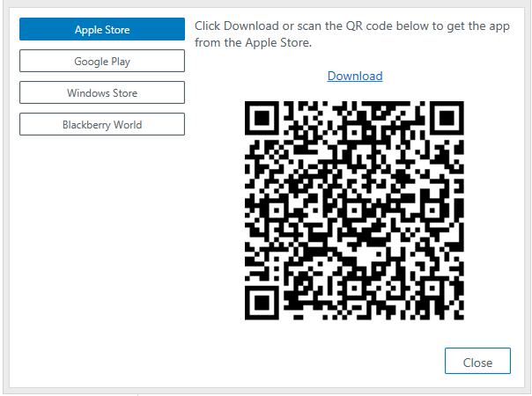Click the QR code's upper-left finder square
Viewport: 532px width, 396px height.
click(262, 118)
